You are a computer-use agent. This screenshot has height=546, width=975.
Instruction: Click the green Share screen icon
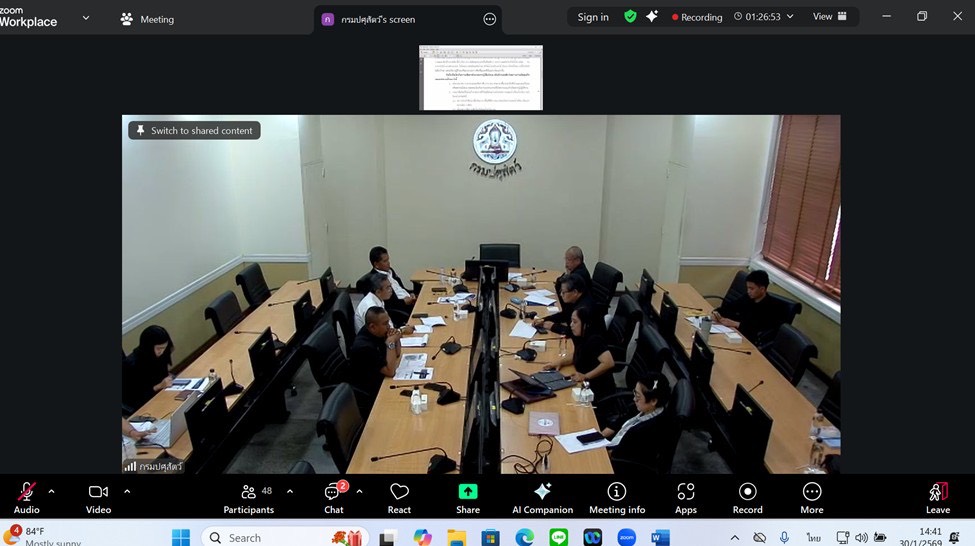(x=468, y=497)
